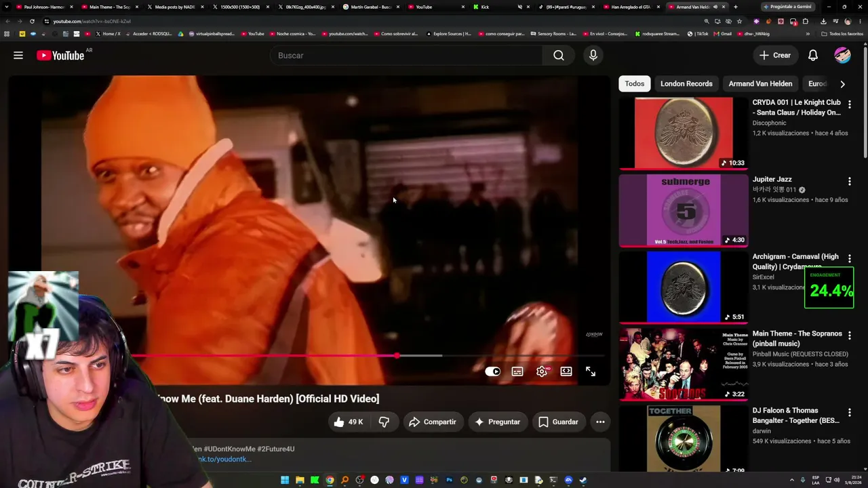This screenshot has height=488, width=868.
Task: Open the 24.4% engagement overlay widget
Action: click(x=829, y=289)
